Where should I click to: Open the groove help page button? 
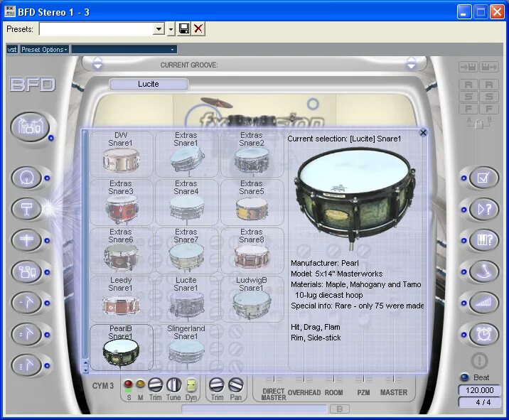(x=483, y=209)
